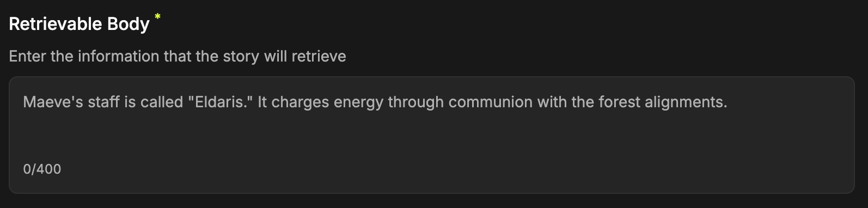The image size is (868, 208).
Task: Click the 0/400 character counter
Action: [42, 169]
